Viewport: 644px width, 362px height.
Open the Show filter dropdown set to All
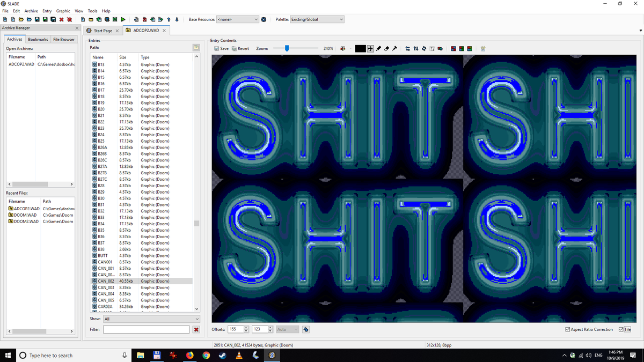tap(151, 319)
